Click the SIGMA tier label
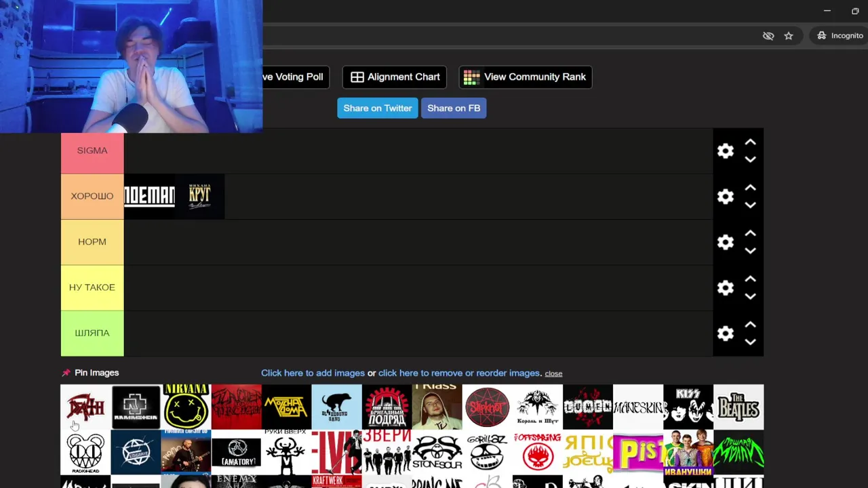The height and width of the screenshot is (488, 868). coord(92,150)
